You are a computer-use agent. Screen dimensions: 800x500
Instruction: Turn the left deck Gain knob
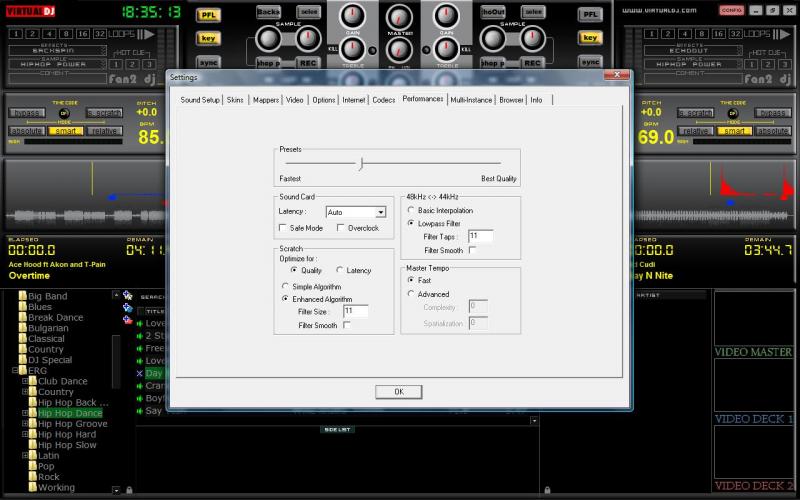[x=353, y=16]
